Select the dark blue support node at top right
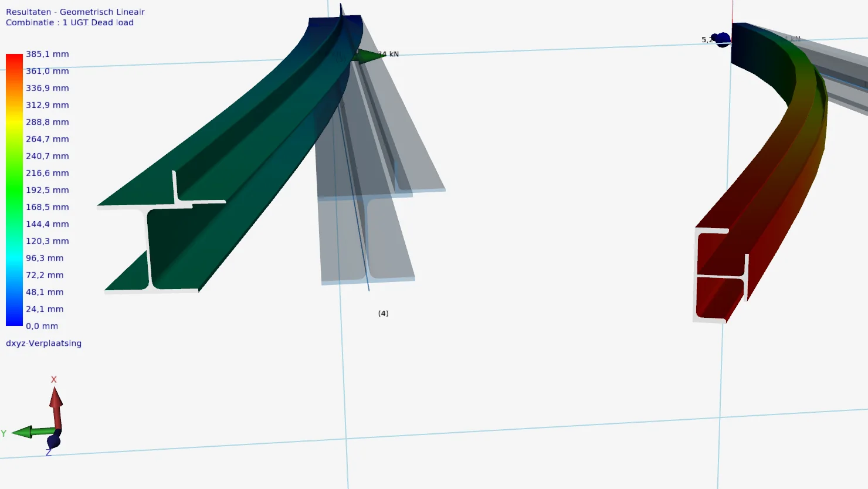The height and width of the screenshot is (489, 868). (x=722, y=40)
